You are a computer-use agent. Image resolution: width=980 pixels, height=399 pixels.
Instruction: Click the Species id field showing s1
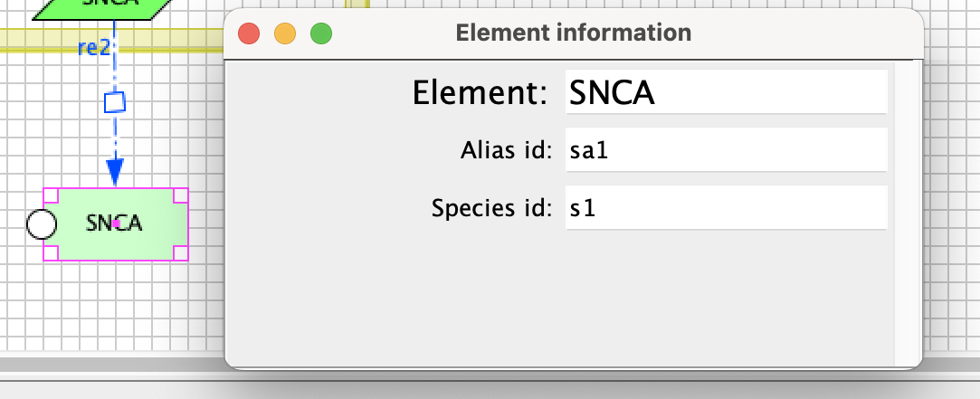725,208
